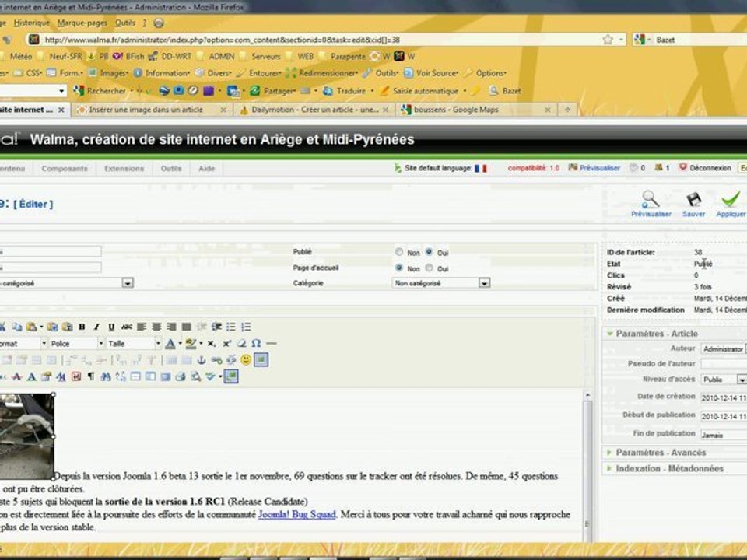The width and height of the screenshot is (747, 560).
Task: Align text right in editor
Action: (171, 327)
